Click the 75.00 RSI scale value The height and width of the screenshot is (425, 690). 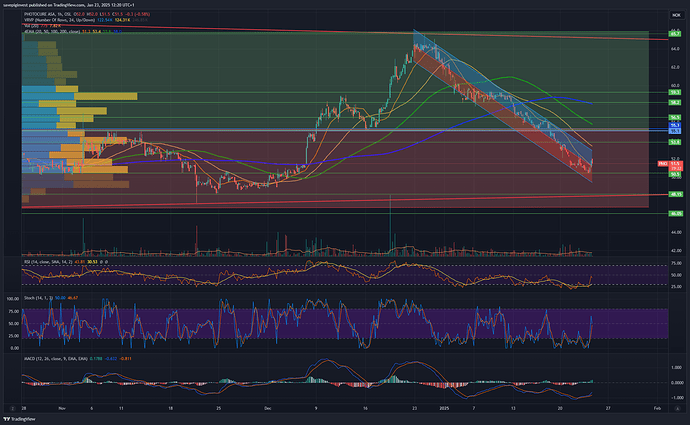(676, 263)
